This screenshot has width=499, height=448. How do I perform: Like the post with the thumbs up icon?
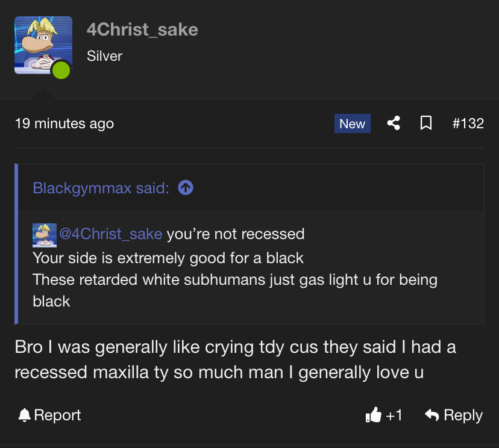pos(374,415)
